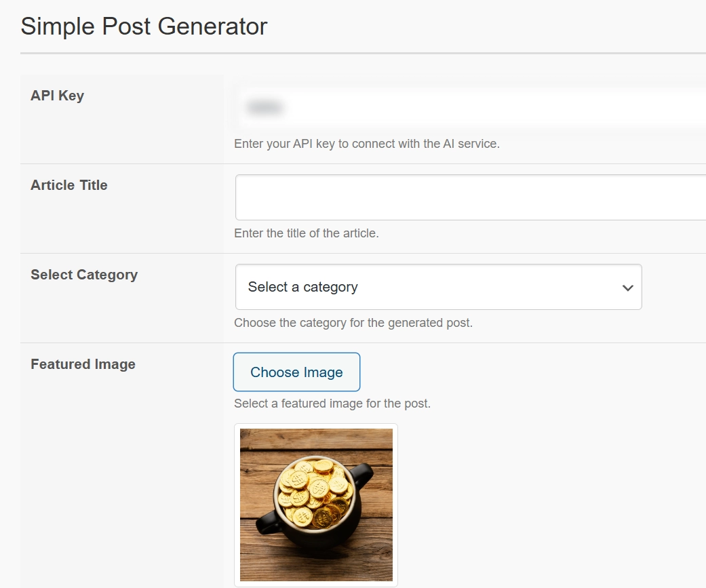Select the blurred API key value
Screen dimensions: 706x588
(264, 107)
